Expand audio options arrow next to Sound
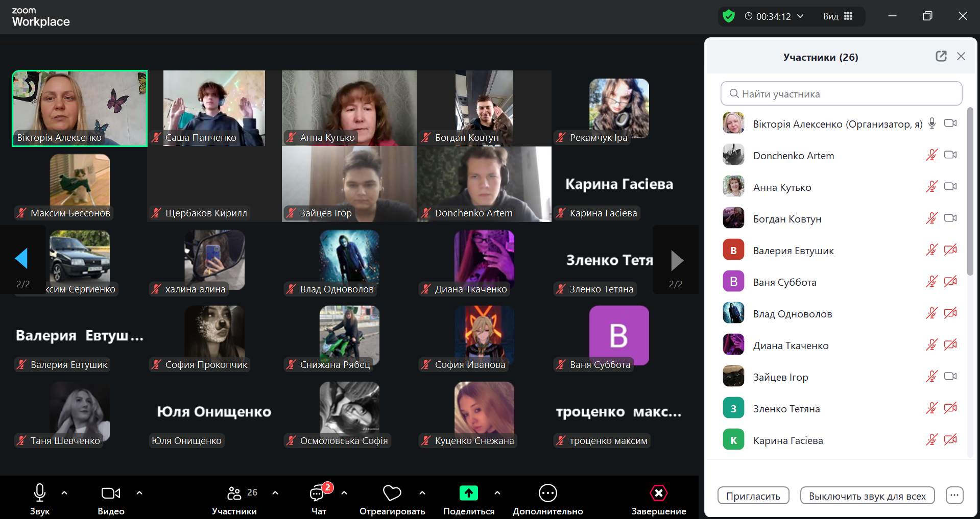The width and height of the screenshot is (980, 519). click(x=64, y=493)
